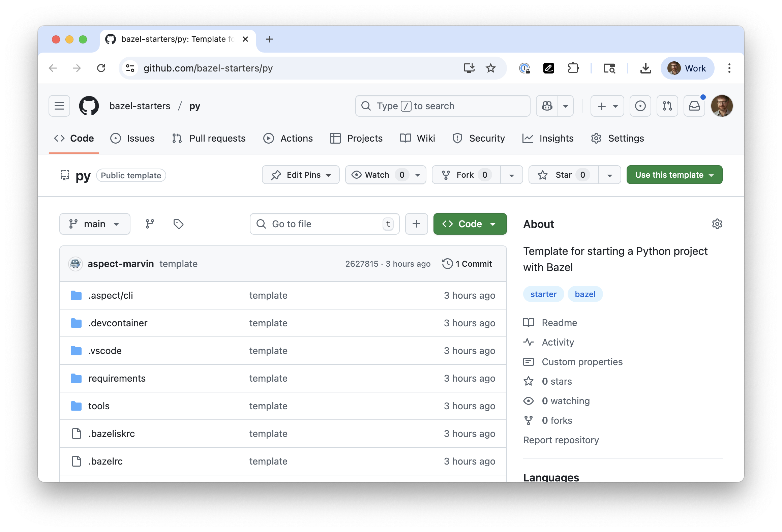Open Use this template dropdown
The width and height of the screenshot is (782, 532).
pos(674,175)
